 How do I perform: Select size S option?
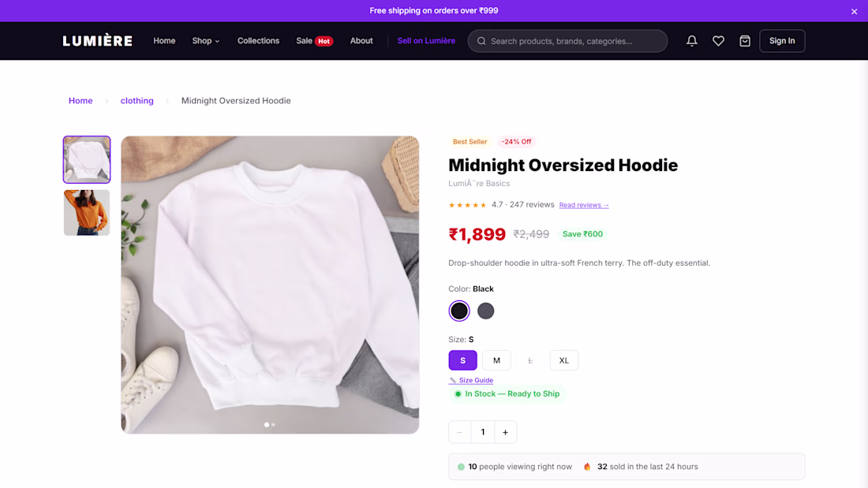coord(462,360)
